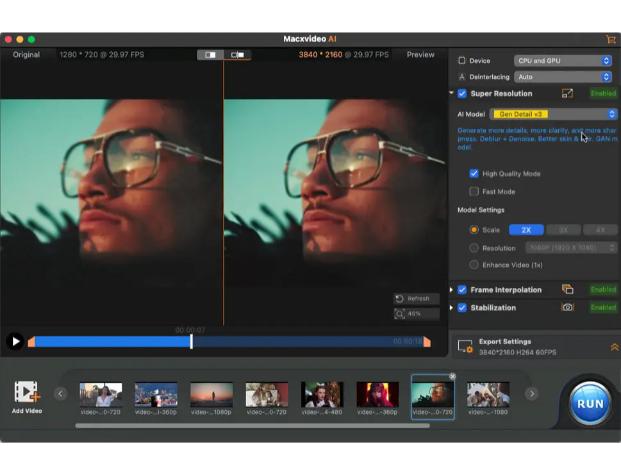Expand the Frame Interpolation section triangle
Viewport: 621px width, 475px height.
(451, 290)
